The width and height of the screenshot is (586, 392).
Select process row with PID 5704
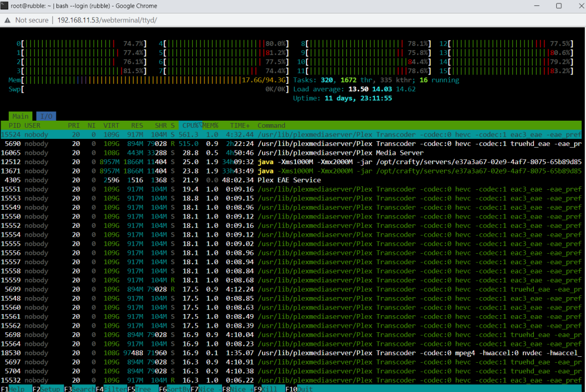(x=291, y=371)
